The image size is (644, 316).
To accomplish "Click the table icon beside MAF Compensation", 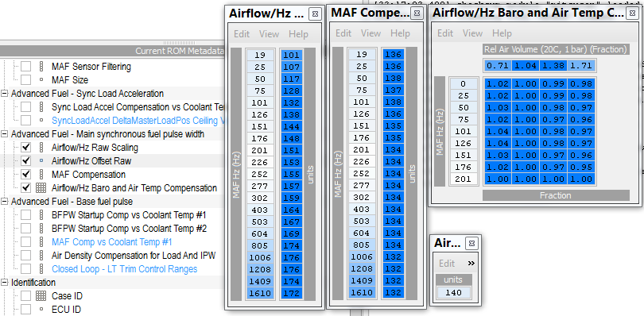I will point(41,175).
